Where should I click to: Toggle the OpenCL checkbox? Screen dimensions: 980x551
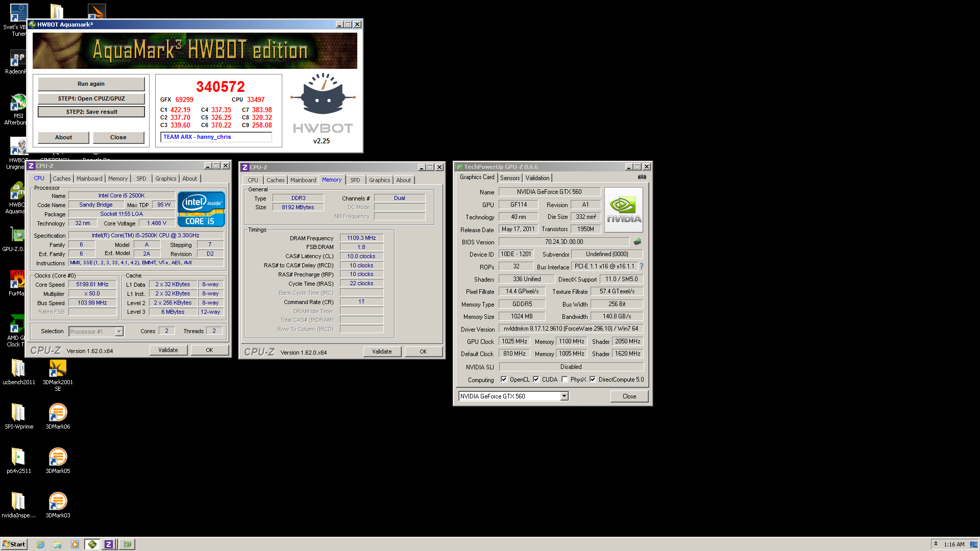504,379
